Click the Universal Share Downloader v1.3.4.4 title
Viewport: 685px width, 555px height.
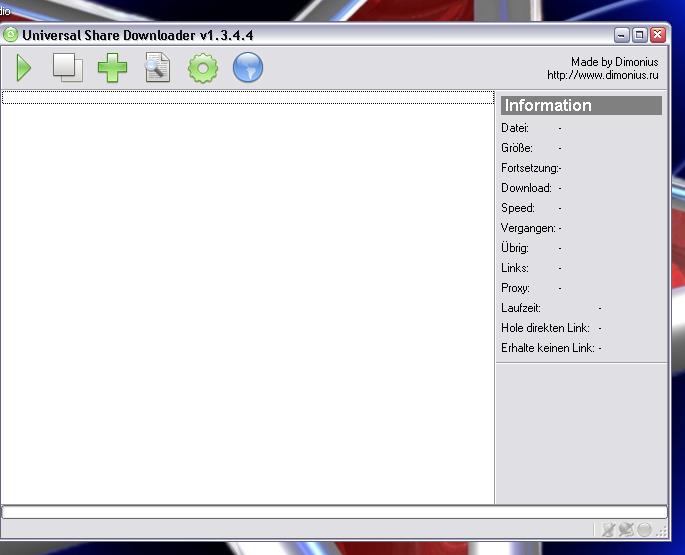tap(138, 35)
